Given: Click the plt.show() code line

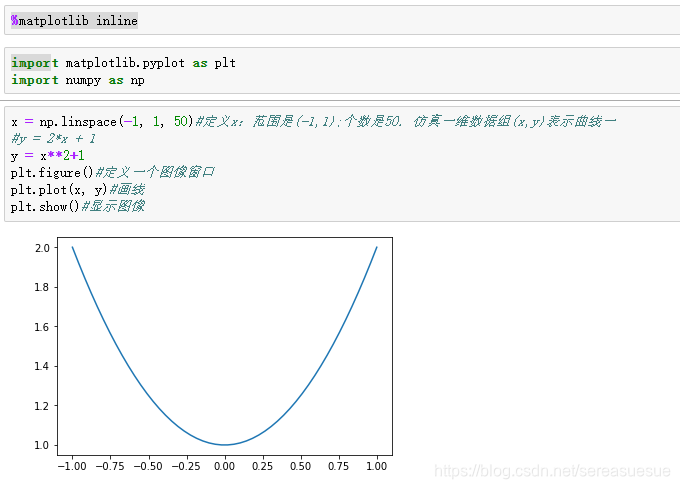Looking at the screenshot, I should pyautogui.click(x=78, y=206).
